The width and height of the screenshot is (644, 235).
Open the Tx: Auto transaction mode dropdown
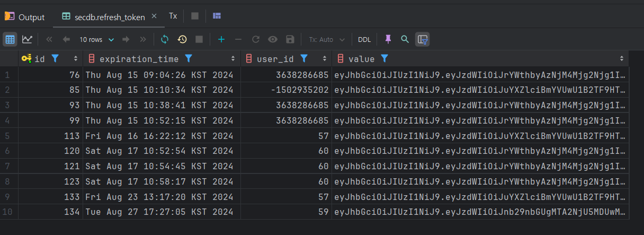point(327,39)
